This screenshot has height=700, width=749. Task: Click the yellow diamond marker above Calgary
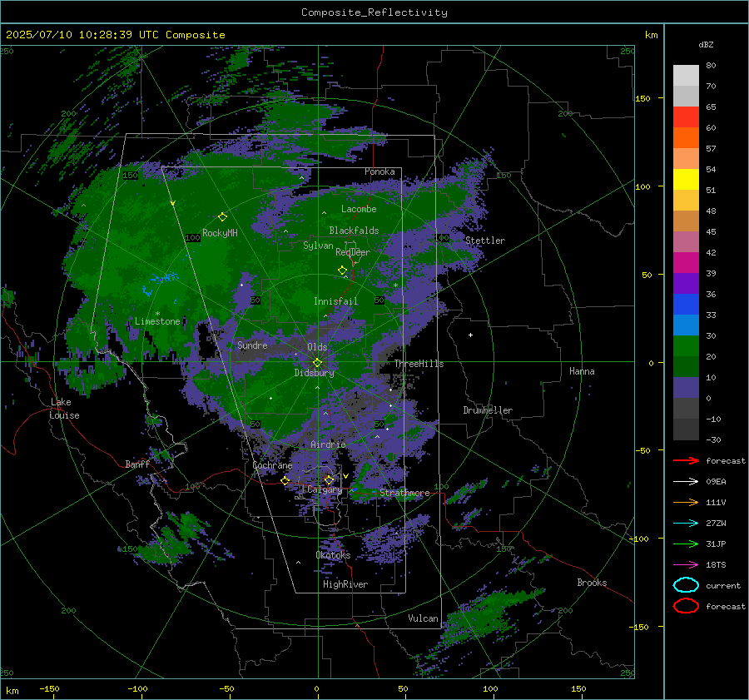tap(329, 479)
